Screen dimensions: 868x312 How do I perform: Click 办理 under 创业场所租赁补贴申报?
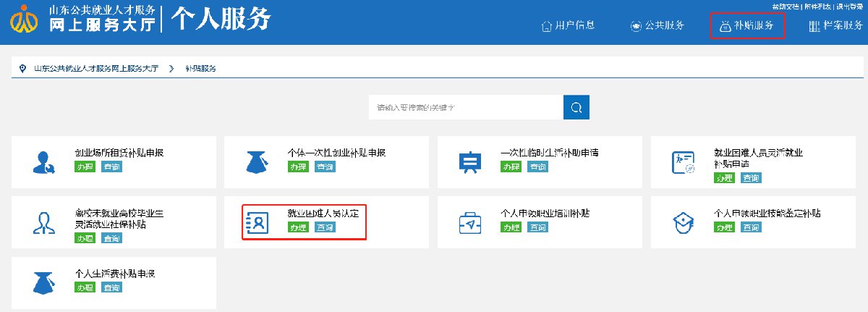point(85,167)
